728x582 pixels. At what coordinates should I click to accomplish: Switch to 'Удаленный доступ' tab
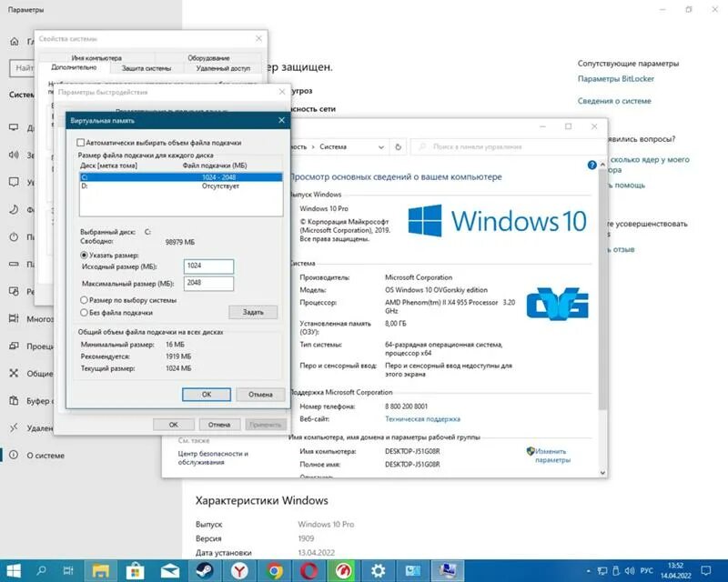[x=223, y=68]
